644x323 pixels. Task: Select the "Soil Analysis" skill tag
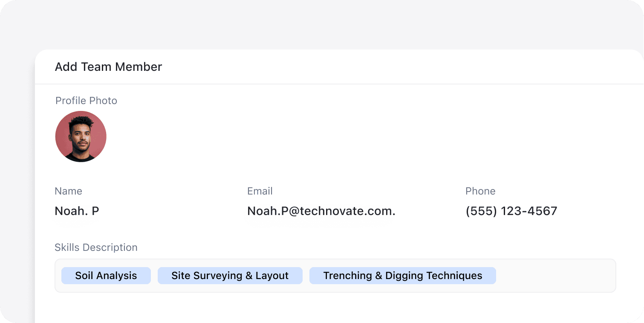click(x=106, y=276)
